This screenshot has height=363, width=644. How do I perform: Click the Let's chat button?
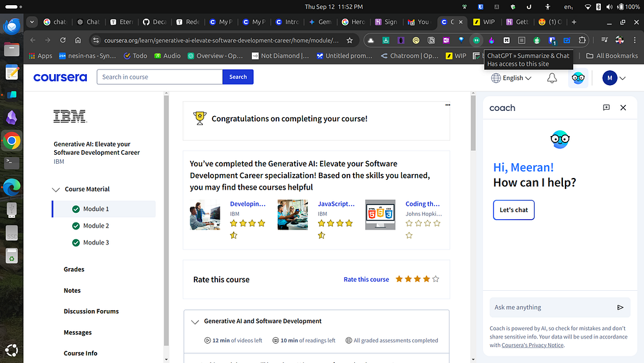pyautogui.click(x=513, y=210)
